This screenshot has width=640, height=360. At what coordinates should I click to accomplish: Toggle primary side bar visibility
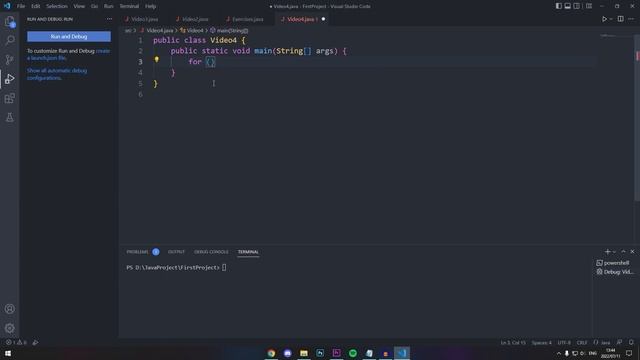pos(558,6)
